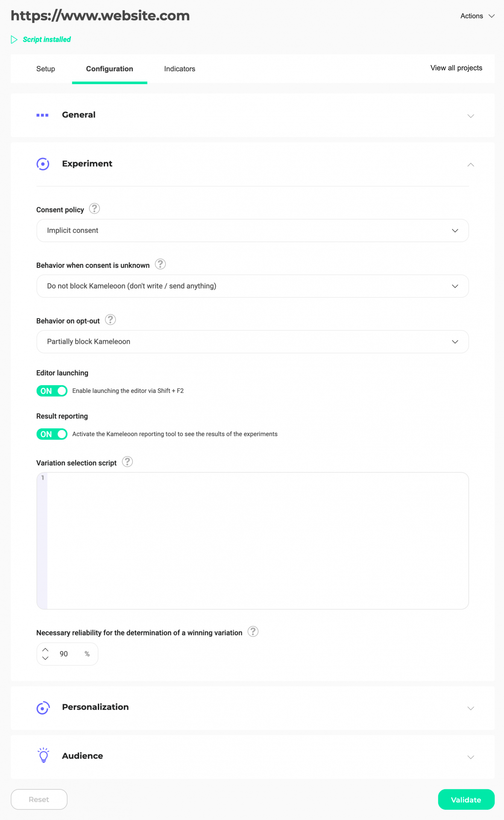Image resolution: width=504 pixels, height=820 pixels.
Task: Expand the General section chevron
Action: [471, 116]
